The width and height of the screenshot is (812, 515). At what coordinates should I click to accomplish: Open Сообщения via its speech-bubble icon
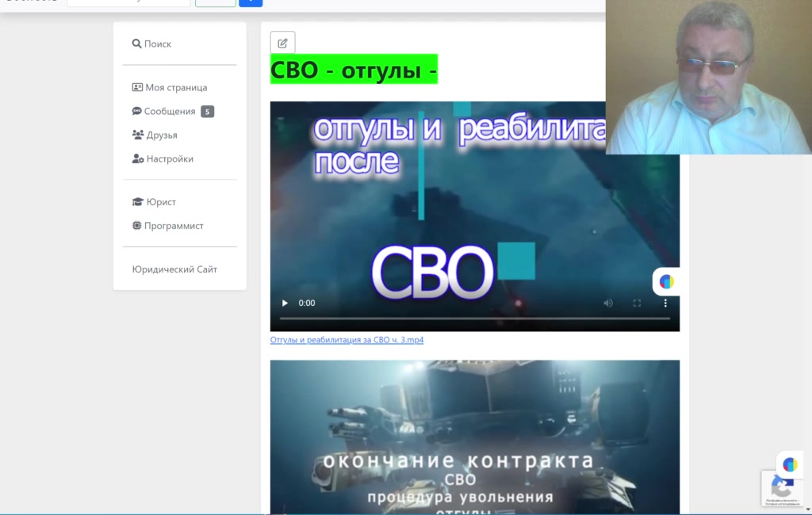click(x=136, y=111)
